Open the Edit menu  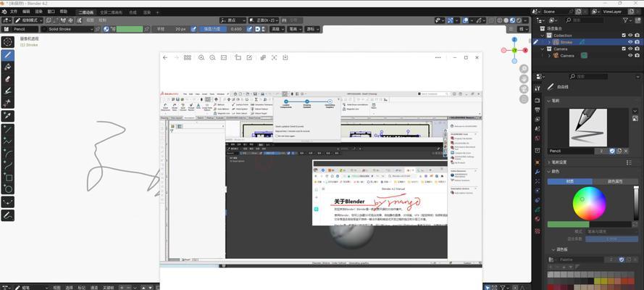[26, 12]
